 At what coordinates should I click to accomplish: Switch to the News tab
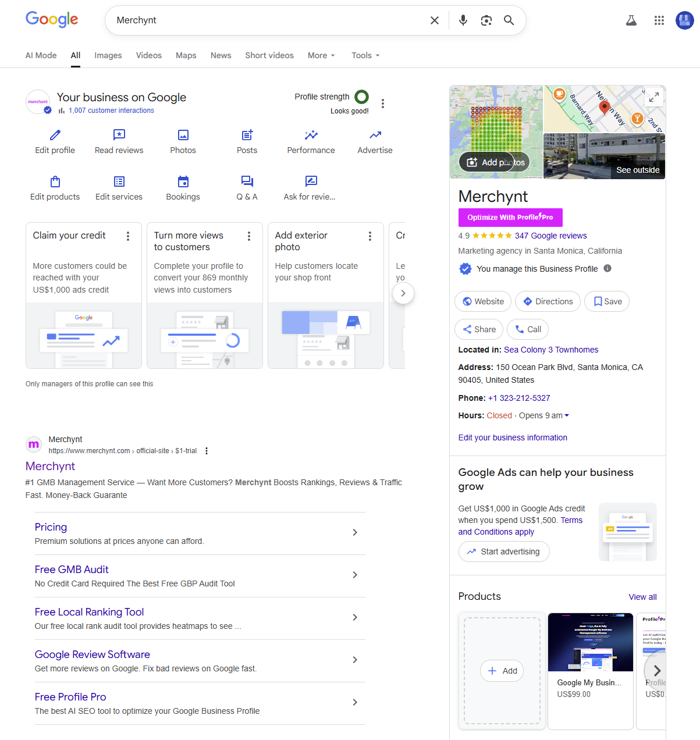click(x=221, y=55)
